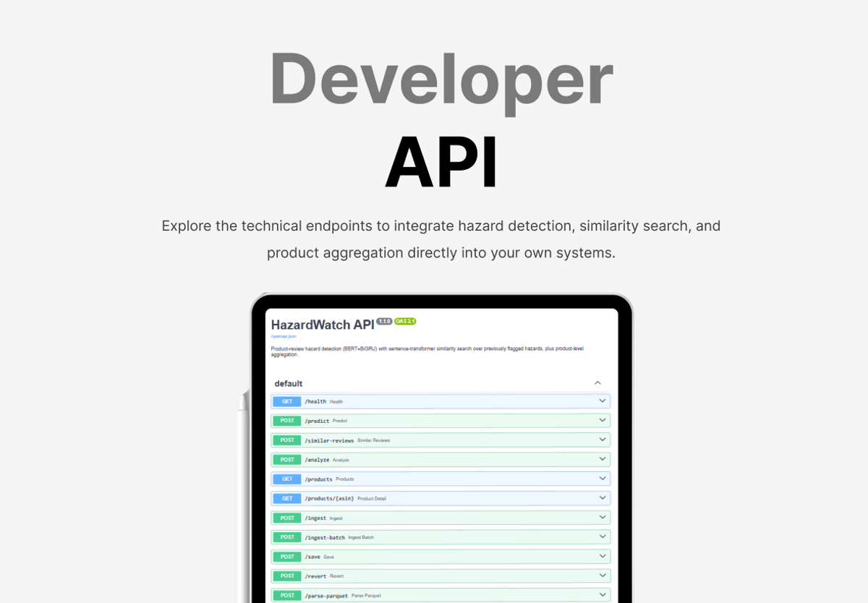Expand the /products/{asin} endpoint chevron
Screen dimensions: 868x603
[x=602, y=498]
